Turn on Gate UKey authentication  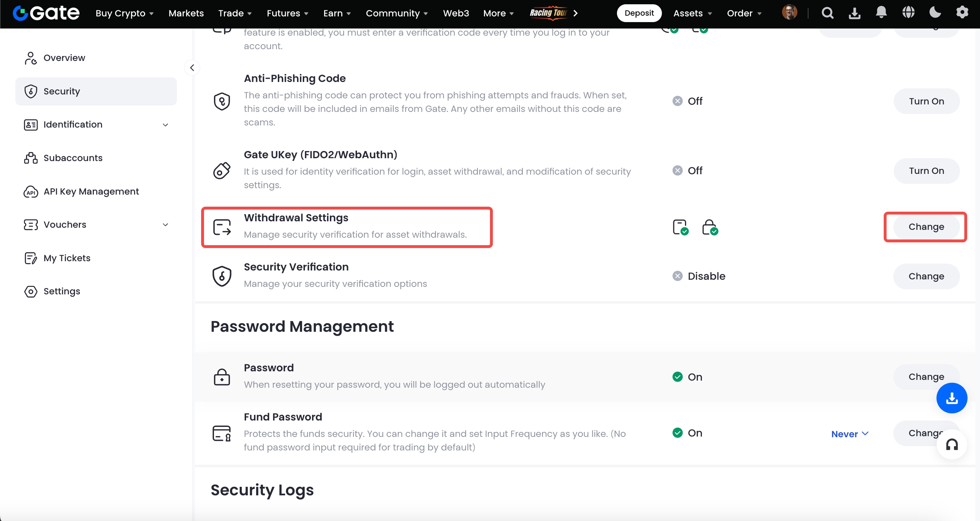pyautogui.click(x=926, y=171)
